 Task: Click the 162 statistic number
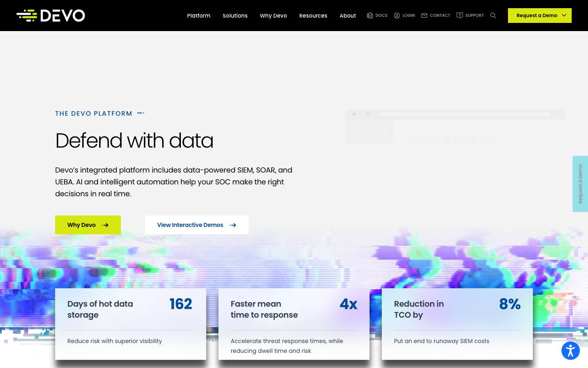coord(181,304)
